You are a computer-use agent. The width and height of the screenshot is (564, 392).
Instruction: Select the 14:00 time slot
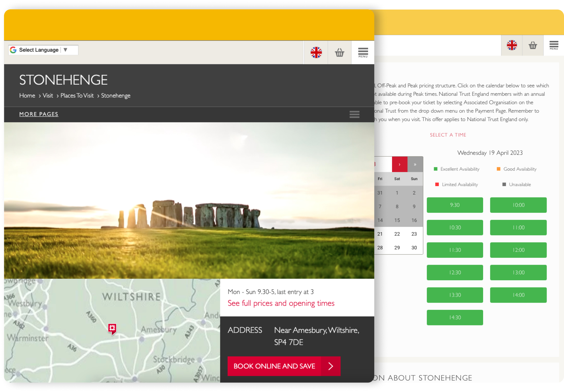[x=518, y=295]
